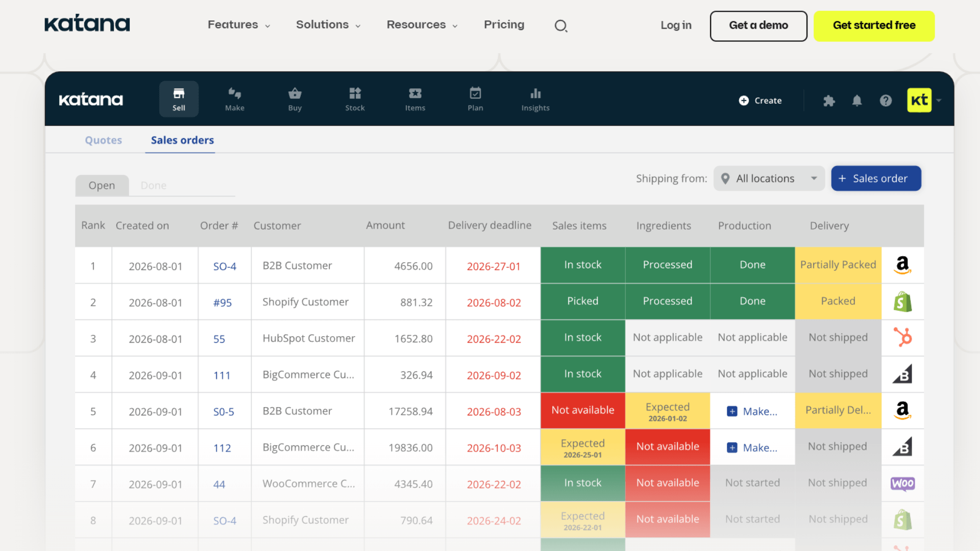Click the Partially Packed delivery status
Image resolution: width=980 pixels, height=551 pixels.
click(838, 265)
